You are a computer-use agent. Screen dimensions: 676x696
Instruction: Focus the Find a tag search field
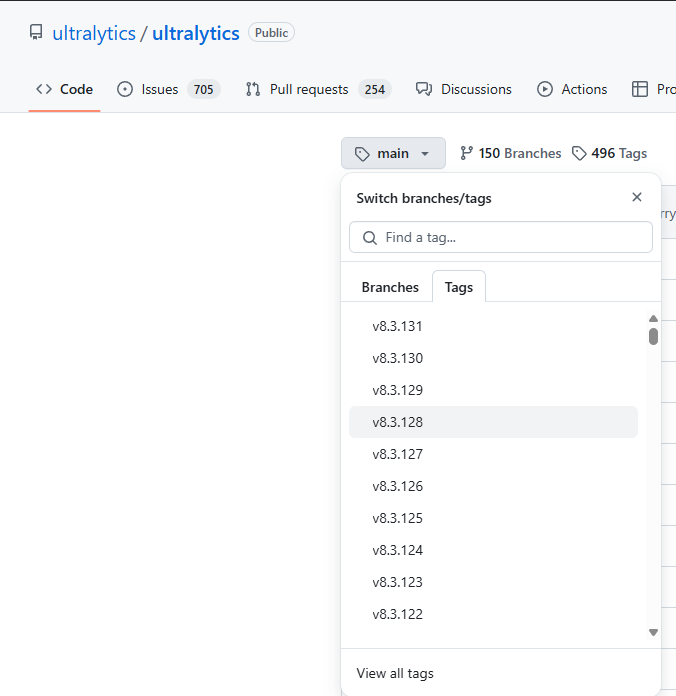(x=510, y=237)
